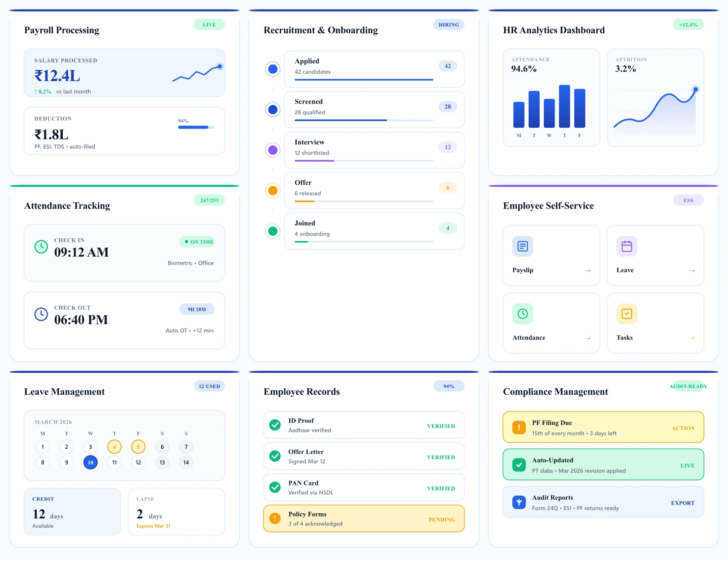728x561 pixels.
Task: Click the Payslip arrow
Action: coord(587,270)
